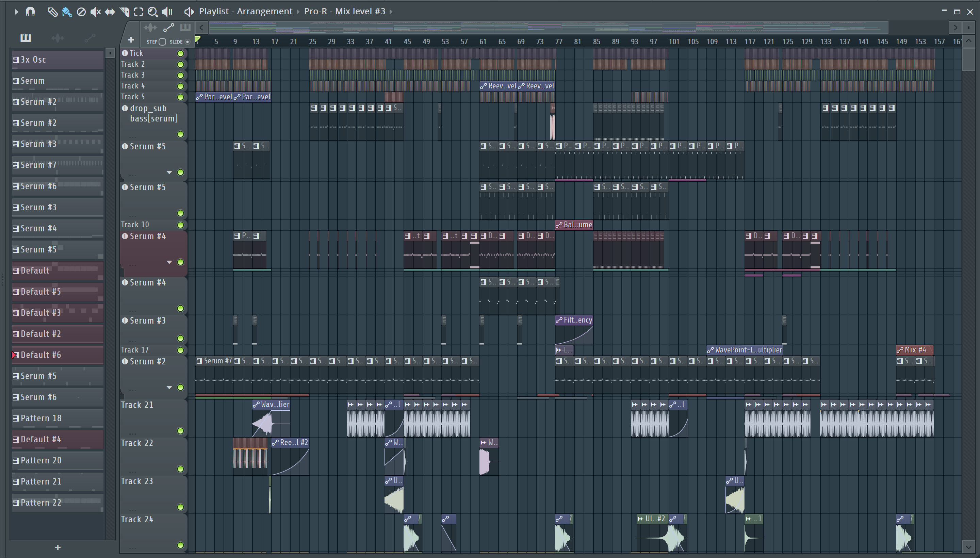Select Bal..ume automation clip on Track 10
The width and height of the screenshot is (980, 558).
coord(574,225)
